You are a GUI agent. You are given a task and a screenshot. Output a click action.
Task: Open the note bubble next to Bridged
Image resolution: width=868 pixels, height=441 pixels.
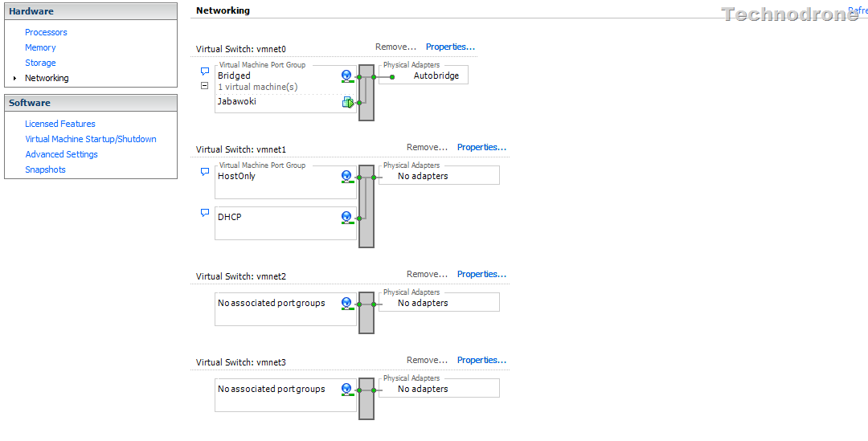(205, 71)
